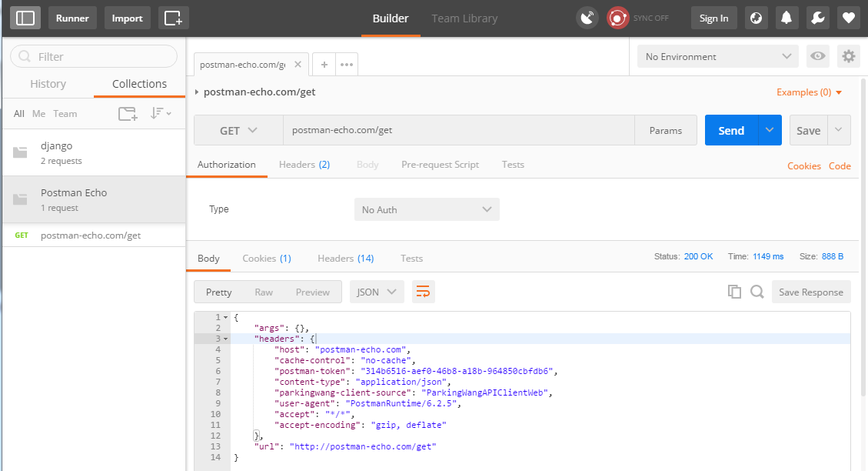The height and width of the screenshot is (471, 868).
Task: Toggle the line wrap icon
Action: click(423, 292)
